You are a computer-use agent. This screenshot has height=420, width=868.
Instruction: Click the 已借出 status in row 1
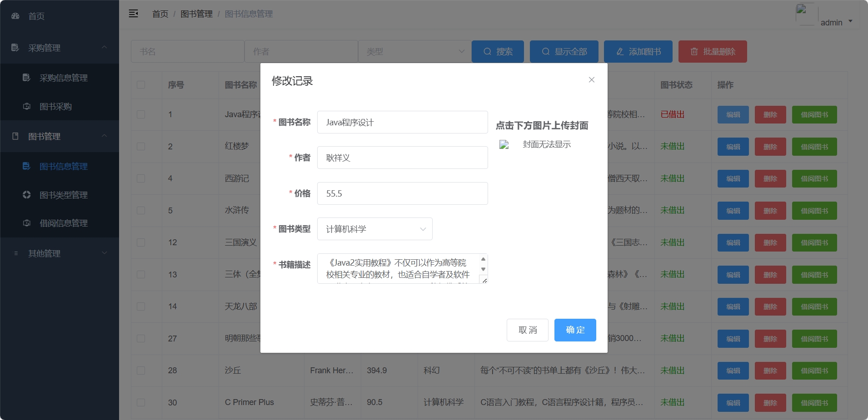[x=672, y=114]
